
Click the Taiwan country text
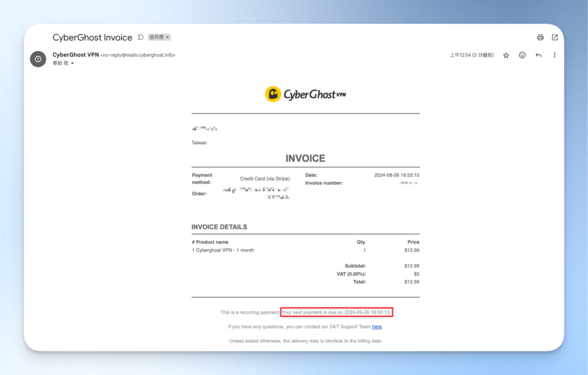coord(199,142)
